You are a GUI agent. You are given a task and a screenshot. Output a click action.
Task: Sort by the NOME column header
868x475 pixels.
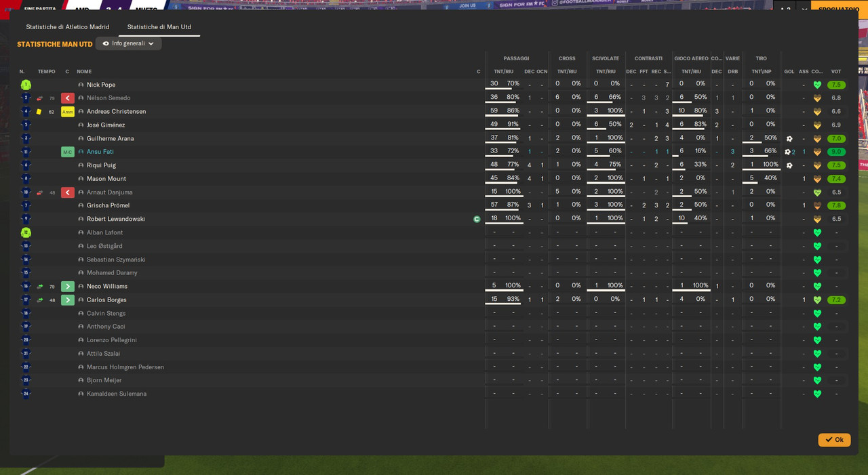click(x=84, y=72)
